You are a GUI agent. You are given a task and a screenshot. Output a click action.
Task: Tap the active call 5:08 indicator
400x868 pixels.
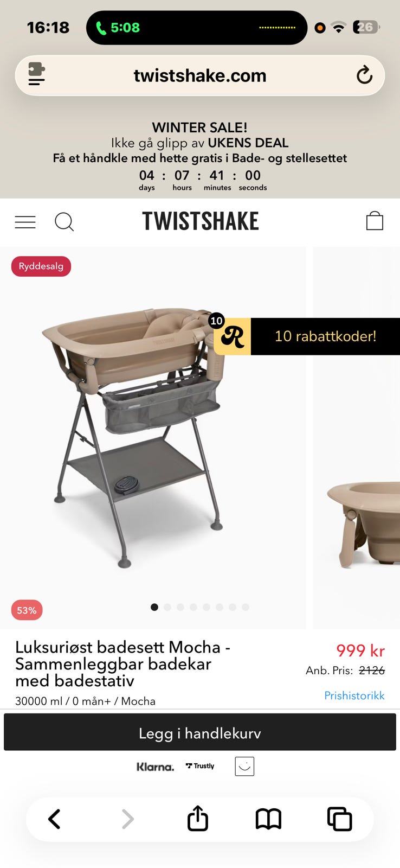click(118, 28)
